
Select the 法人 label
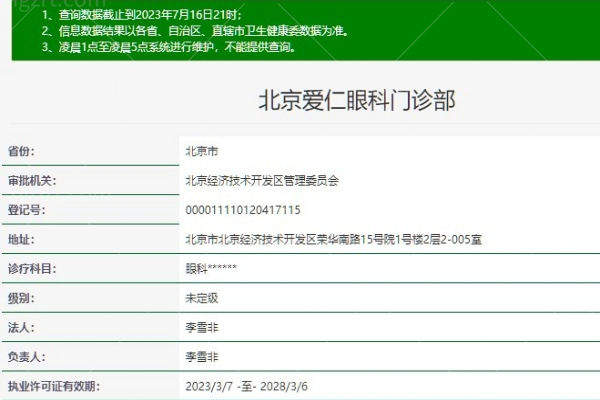click(21, 327)
